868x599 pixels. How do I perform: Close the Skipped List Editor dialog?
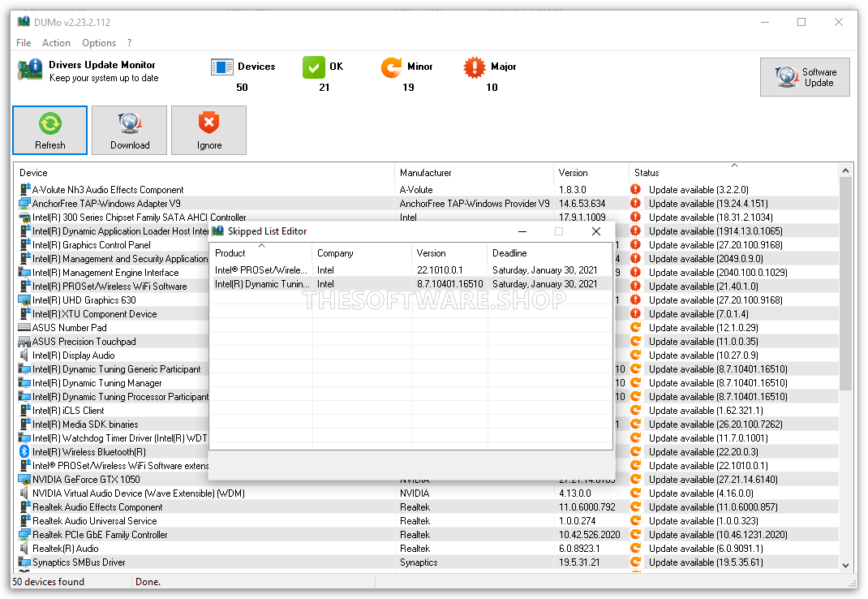click(595, 231)
